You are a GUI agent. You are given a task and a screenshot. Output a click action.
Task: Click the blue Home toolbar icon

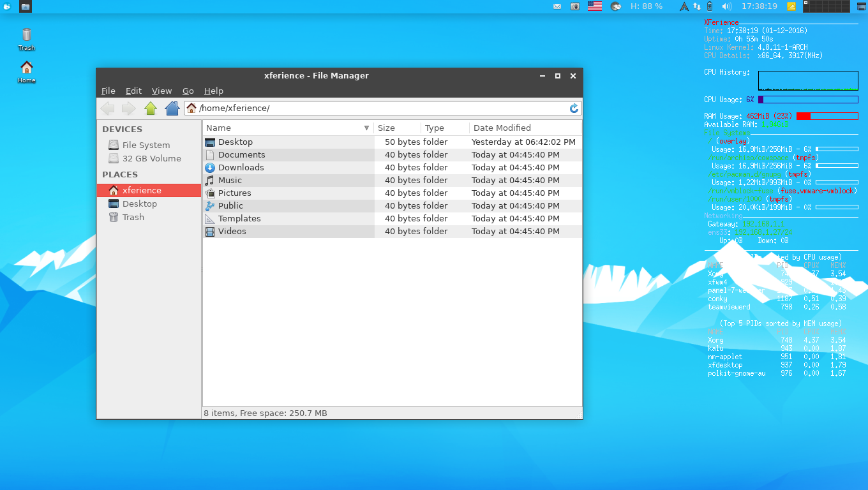172,108
